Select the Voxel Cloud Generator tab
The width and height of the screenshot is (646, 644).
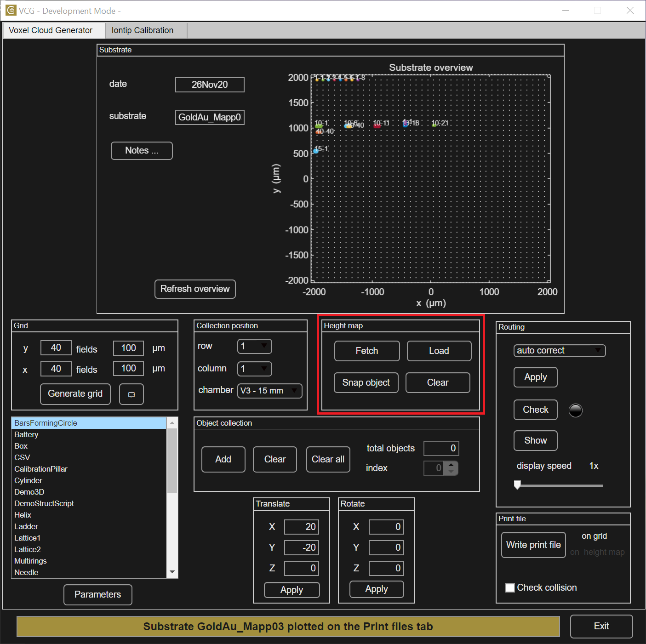pyautogui.click(x=51, y=30)
